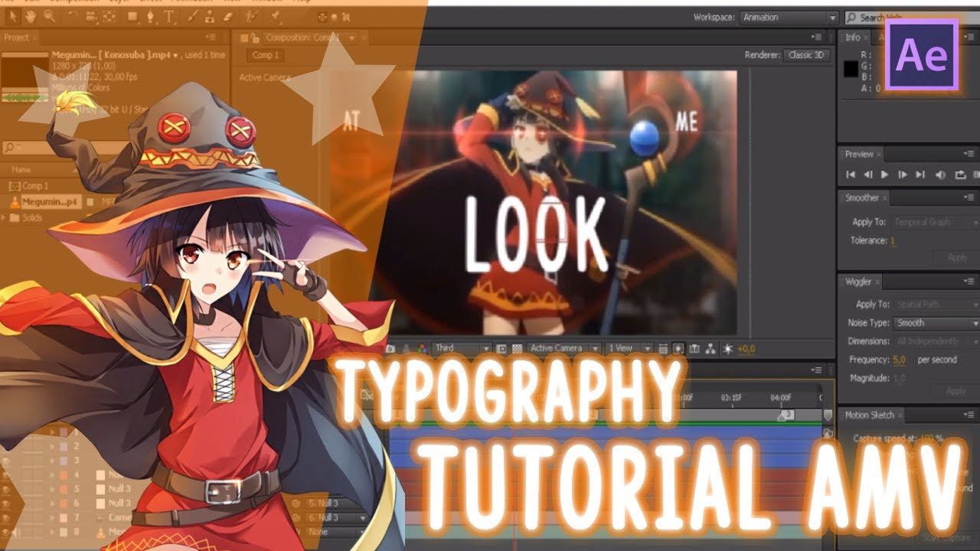Select the Horizontal Type tool
Viewport: 980px width, 551px height.
click(169, 16)
